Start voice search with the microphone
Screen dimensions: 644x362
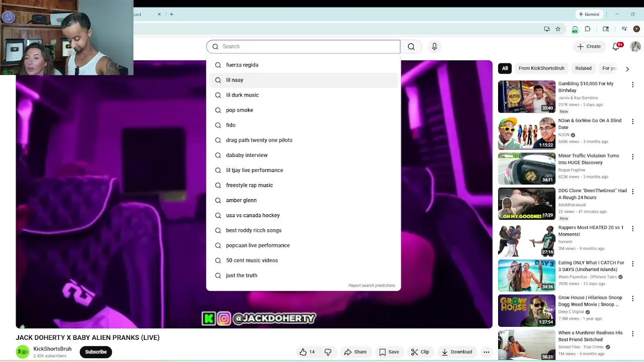click(x=434, y=46)
